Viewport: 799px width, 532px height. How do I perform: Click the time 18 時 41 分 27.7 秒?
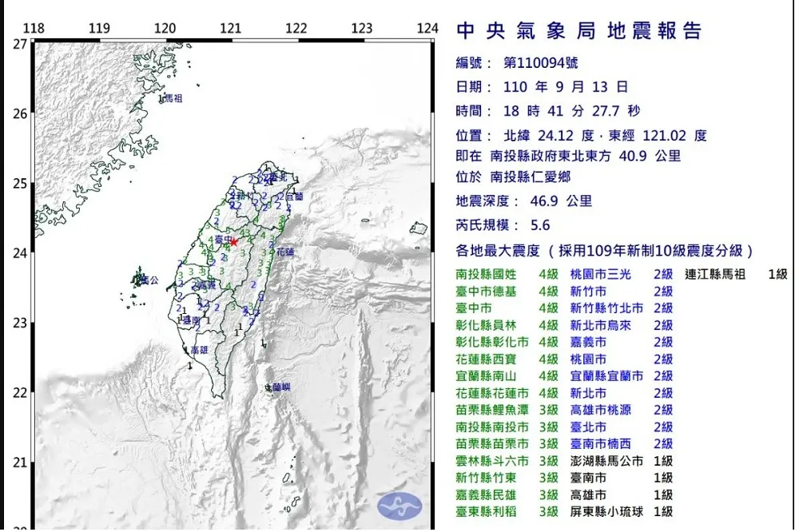coord(572,111)
